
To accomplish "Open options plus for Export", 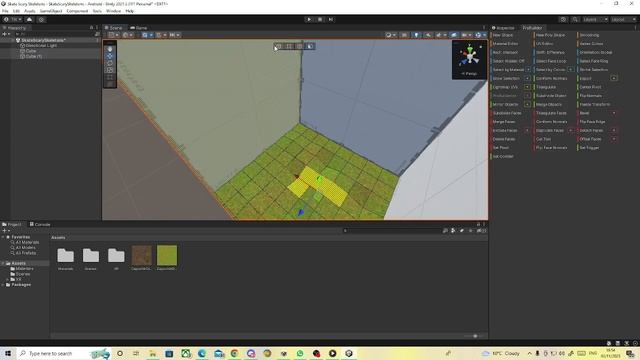I will click(x=614, y=78).
